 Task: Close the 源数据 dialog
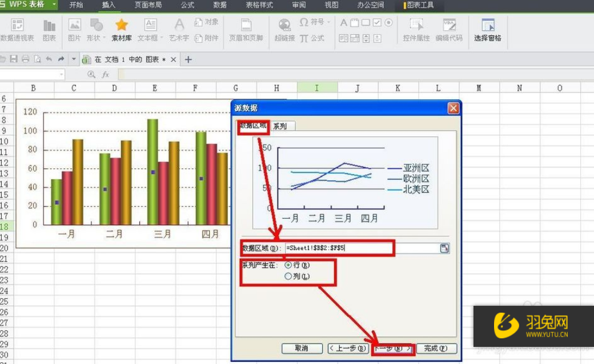pos(453,108)
